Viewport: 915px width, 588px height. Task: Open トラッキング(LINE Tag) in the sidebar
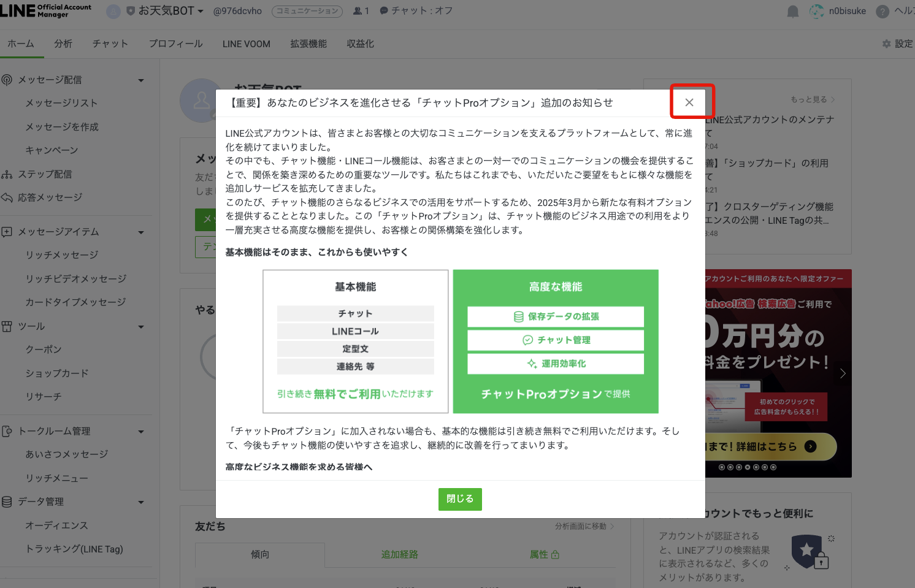74,549
